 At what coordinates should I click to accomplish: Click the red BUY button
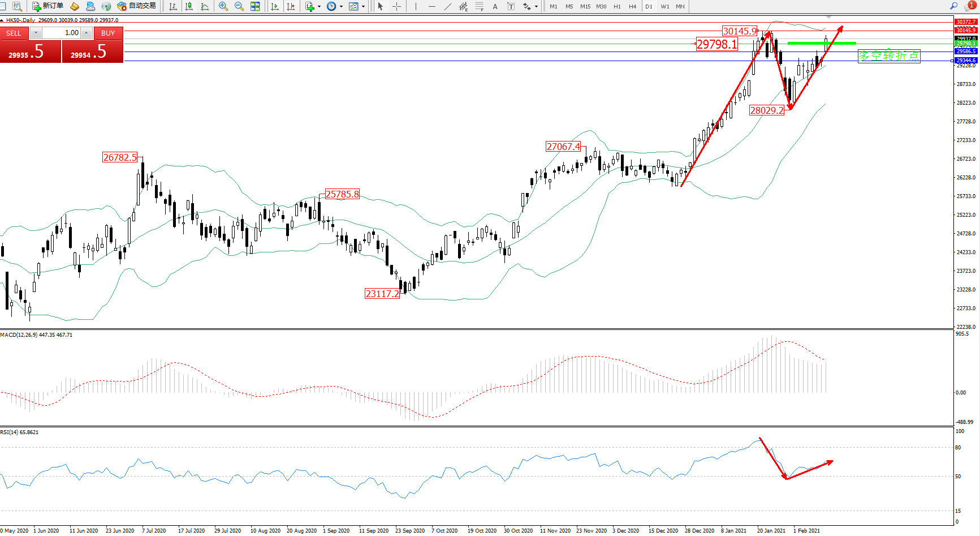coord(108,33)
